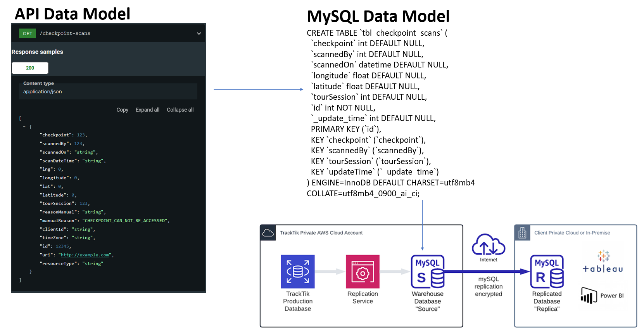Click the "timeZone" JSON line
The height and width of the screenshot is (334, 644).
[x=67, y=237]
